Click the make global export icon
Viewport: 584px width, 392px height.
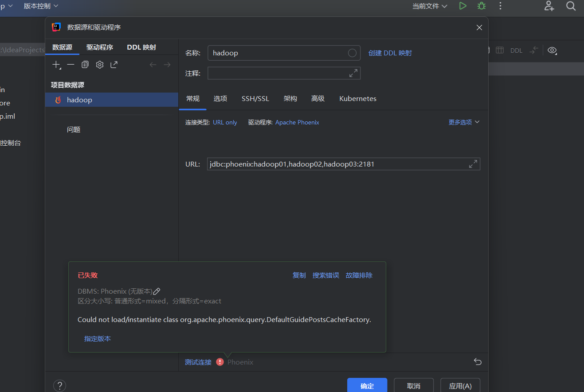[x=114, y=65]
